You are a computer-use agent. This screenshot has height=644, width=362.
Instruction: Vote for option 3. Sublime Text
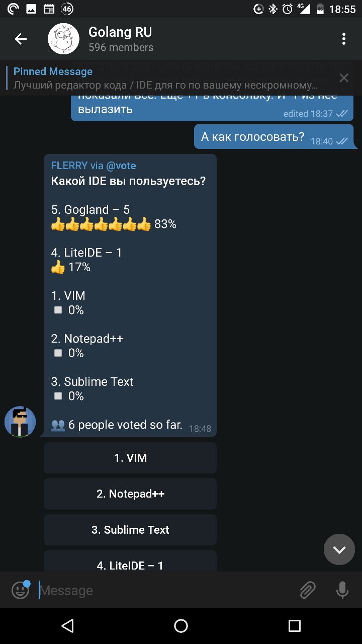(130, 530)
